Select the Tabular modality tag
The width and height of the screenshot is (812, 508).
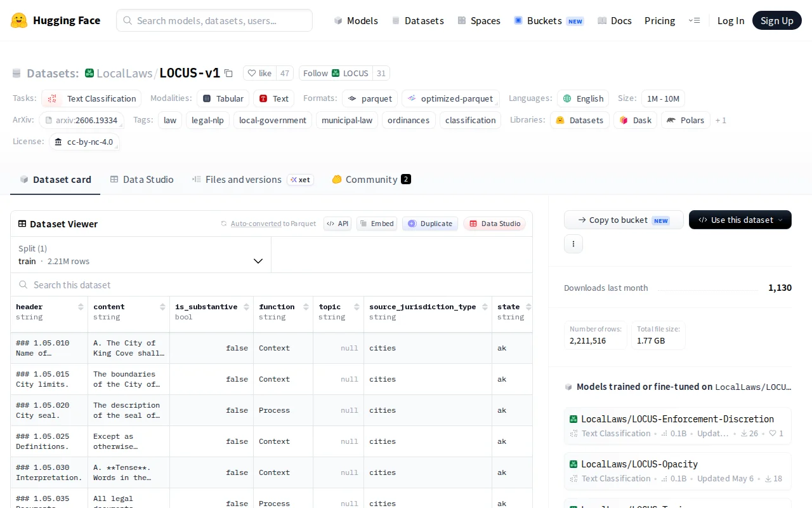(x=223, y=98)
